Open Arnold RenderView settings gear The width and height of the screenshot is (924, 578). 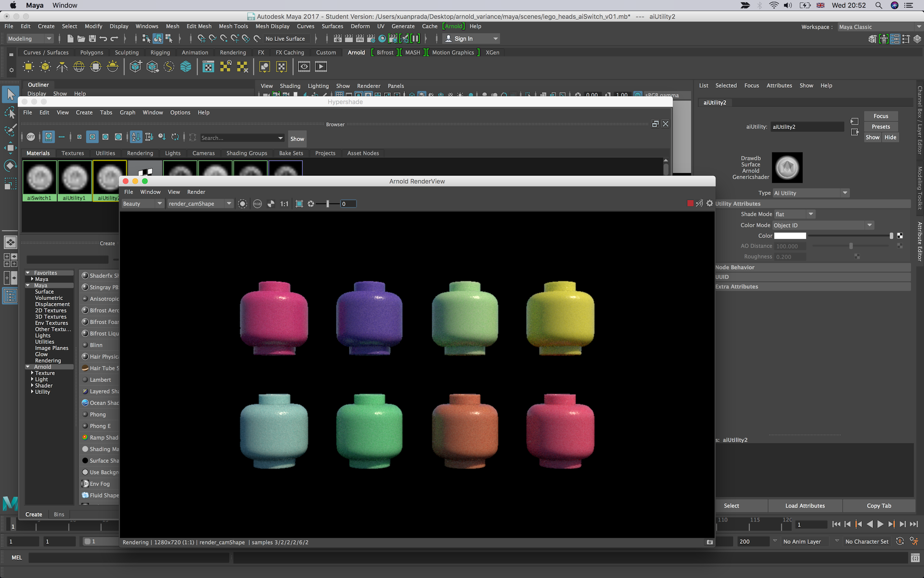point(710,204)
